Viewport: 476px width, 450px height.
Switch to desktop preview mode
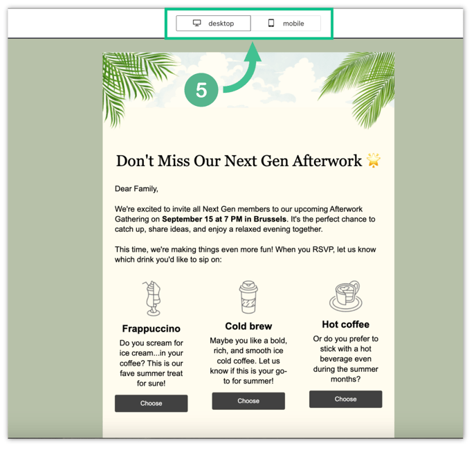(213, 24)
